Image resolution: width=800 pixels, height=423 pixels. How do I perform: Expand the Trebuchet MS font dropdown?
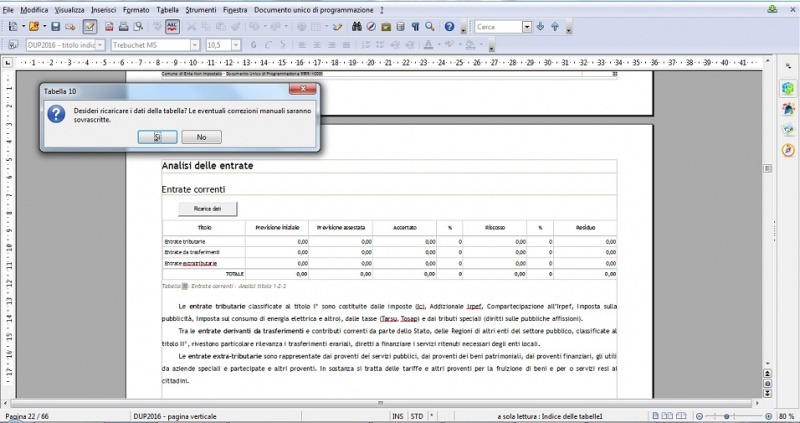click(x=195, y=45)
